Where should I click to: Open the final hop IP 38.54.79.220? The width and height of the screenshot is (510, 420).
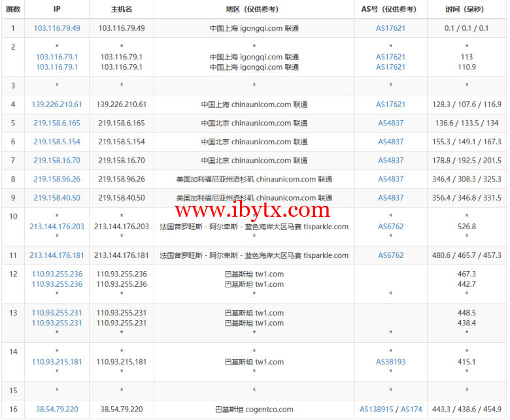coord(57,410)
